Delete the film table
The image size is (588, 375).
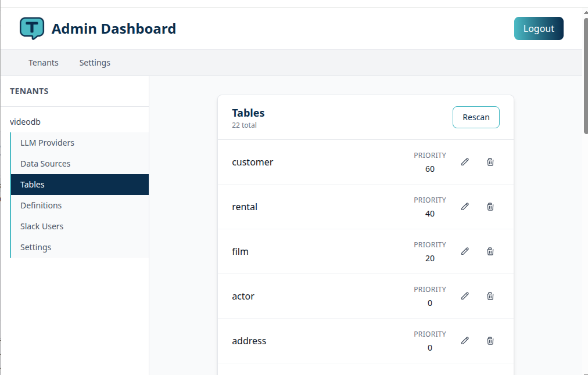click(490, 251)
